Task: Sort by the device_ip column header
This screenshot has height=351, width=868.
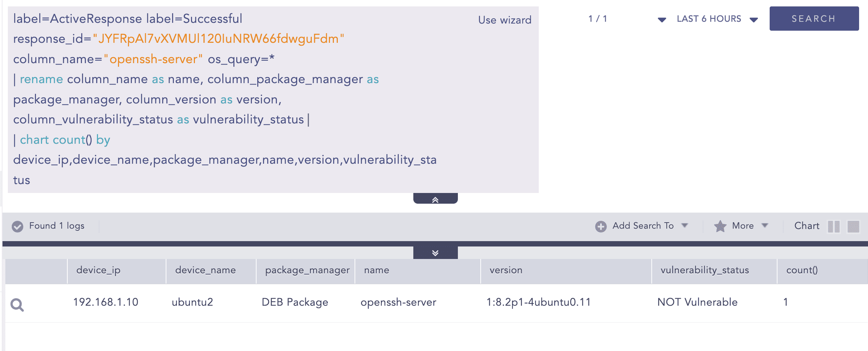Action: click(x=98, y=270)
